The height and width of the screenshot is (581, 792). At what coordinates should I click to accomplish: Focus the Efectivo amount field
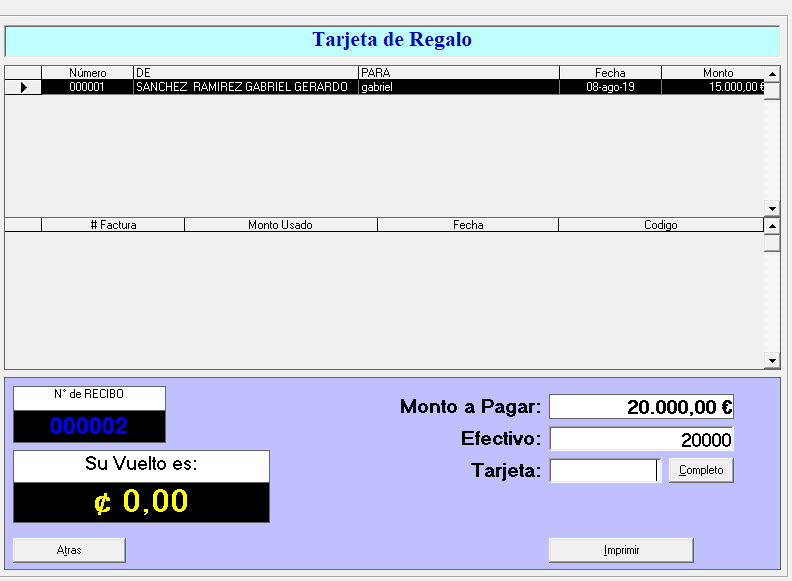pyautogui.click(x=641, y=439)
